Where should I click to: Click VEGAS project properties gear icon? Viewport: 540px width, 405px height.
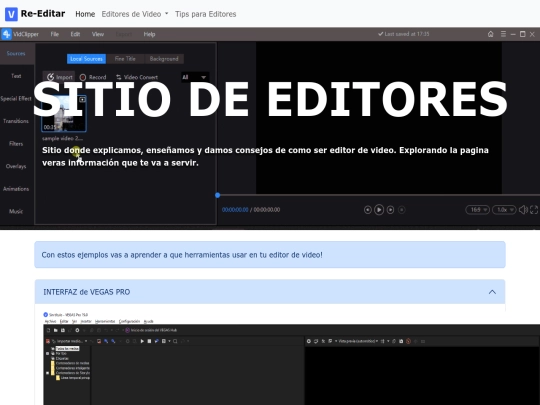click(x=77, y=330)
